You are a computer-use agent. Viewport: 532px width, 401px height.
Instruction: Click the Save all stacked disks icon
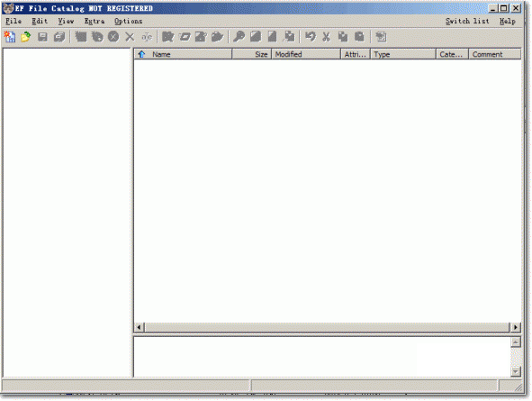click(x=59, y=36)
